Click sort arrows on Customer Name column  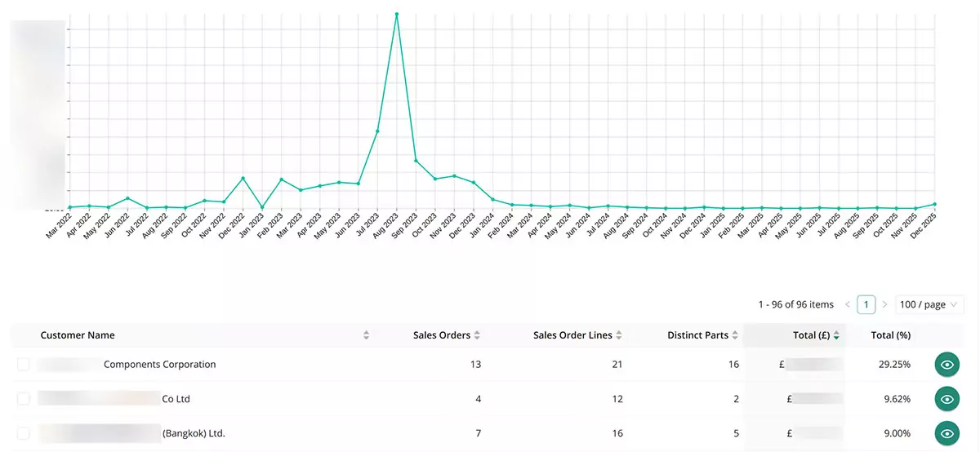coord(367,335)
